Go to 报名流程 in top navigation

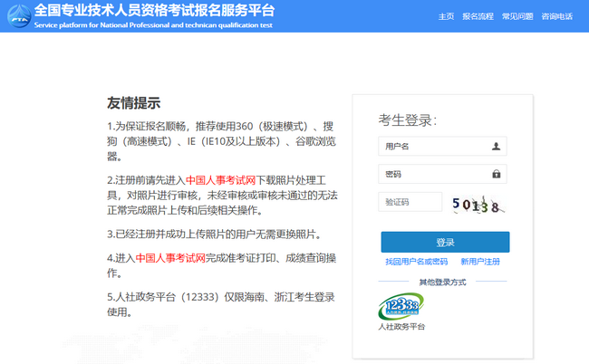(478, 16)
